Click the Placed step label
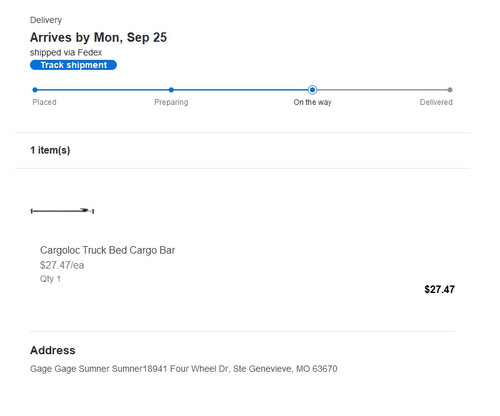 (x=44, y=102)
